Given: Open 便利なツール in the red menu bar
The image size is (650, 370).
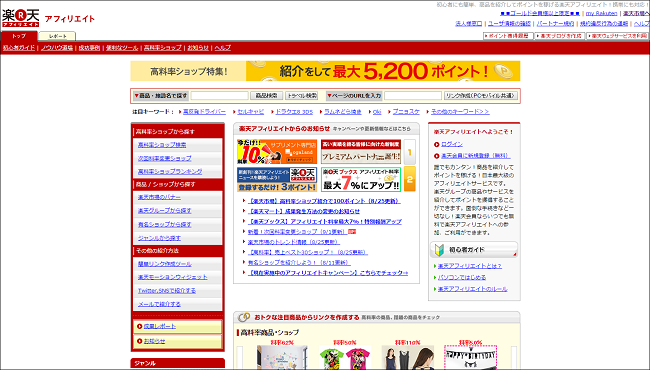Looking at the screenshot, I should (122, 48).
